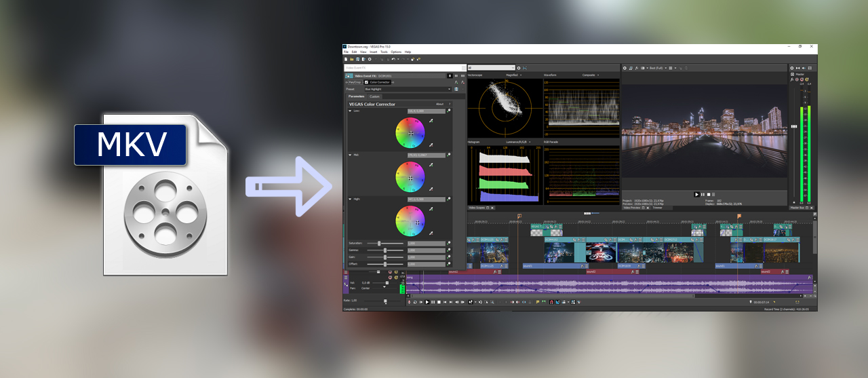
Task: Open preview project properties gear icon
Action: click(625, 68)
